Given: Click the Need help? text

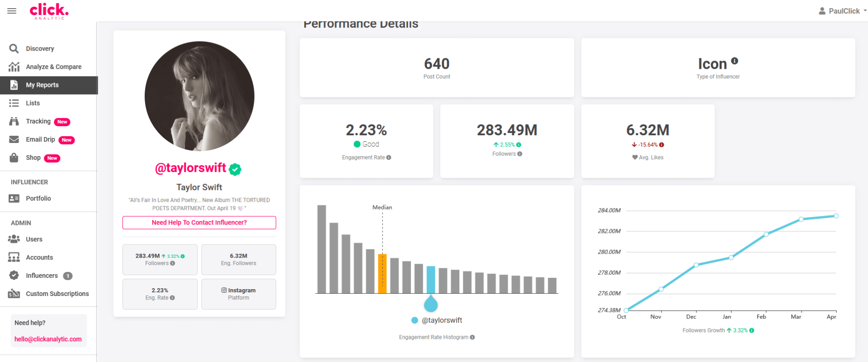Looking at the screenshot, I should (x=30, y=323).
